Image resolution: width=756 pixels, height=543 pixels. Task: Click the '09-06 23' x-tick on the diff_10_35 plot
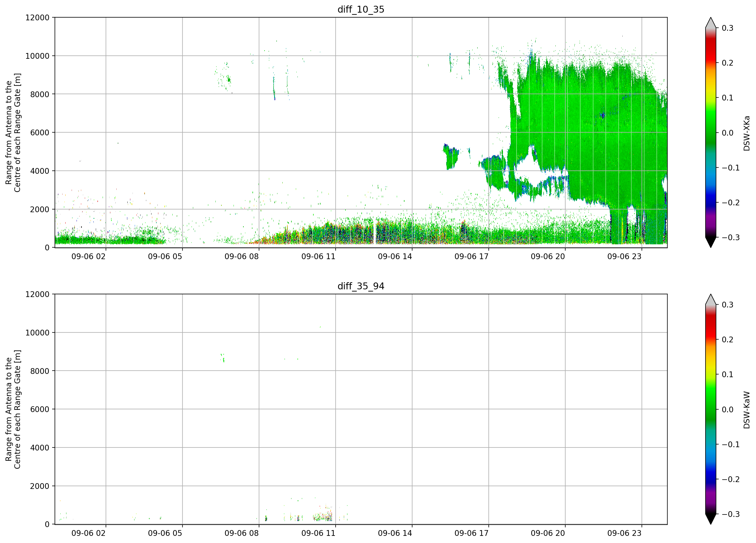(624, 256)
